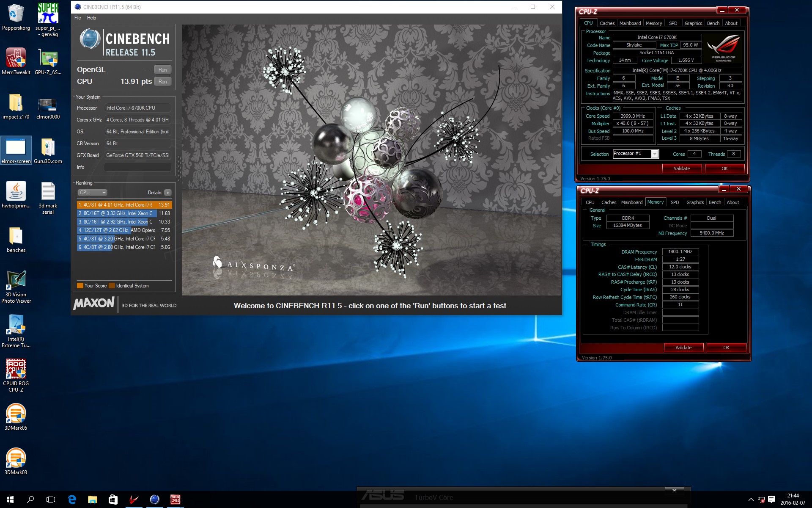Viewport: 812px width, 508px height.
Task: Launch Intel(R) Extreme Tuning shortcut
Action: pyautogui.click(x=16, y=331)
